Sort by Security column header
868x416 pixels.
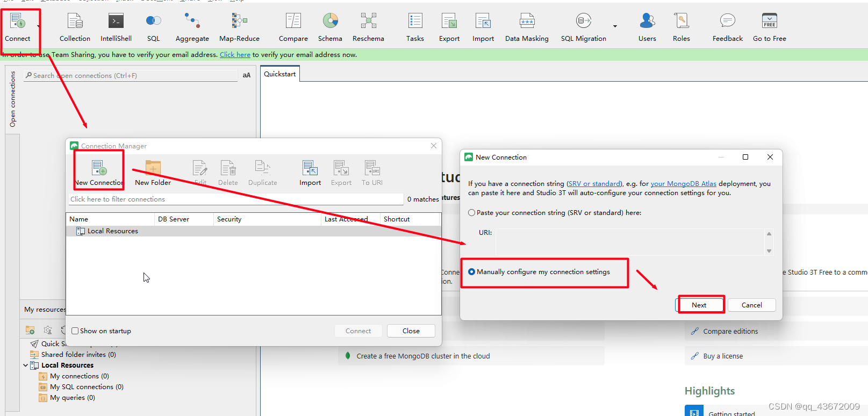click(267, 219)
